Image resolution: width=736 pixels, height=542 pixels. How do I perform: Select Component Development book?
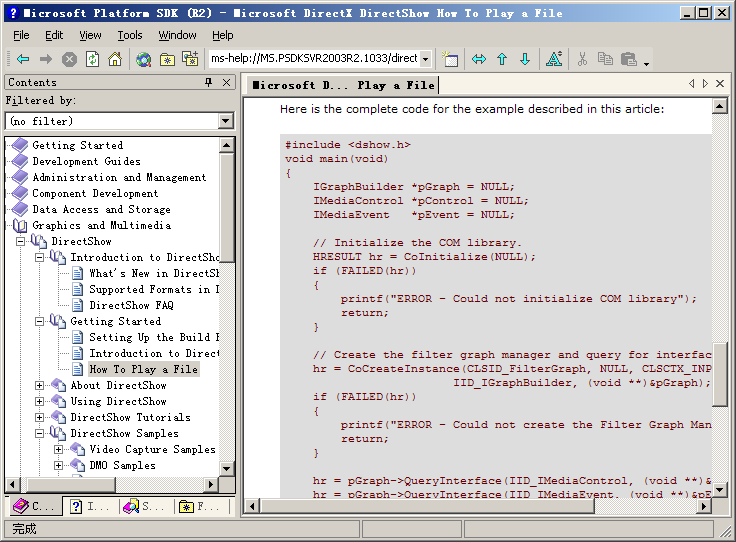click(95, 194)
